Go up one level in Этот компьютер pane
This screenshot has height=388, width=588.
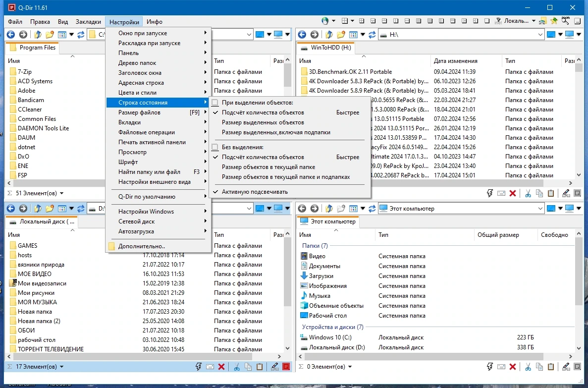click(x=329, y=208)
